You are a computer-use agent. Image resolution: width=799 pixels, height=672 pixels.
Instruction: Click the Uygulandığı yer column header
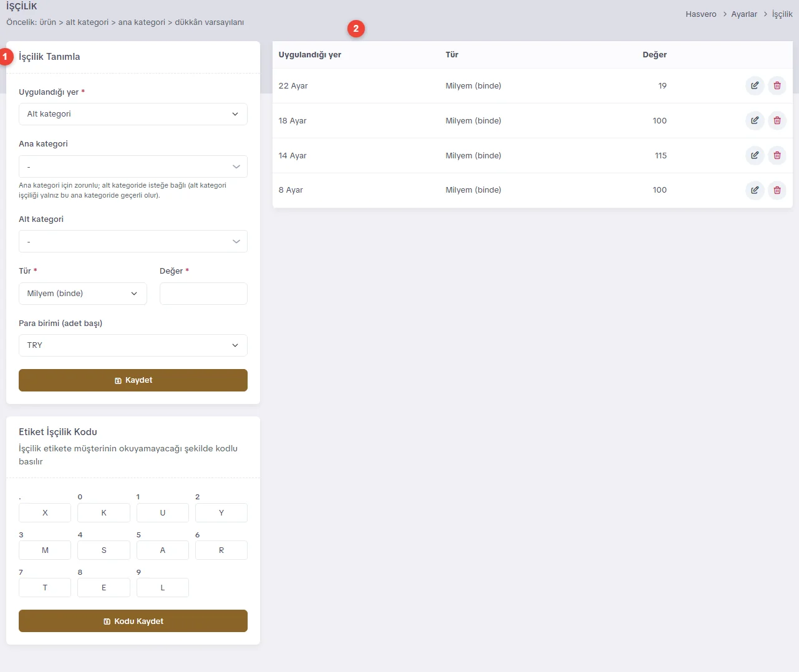tap(310, 55)
